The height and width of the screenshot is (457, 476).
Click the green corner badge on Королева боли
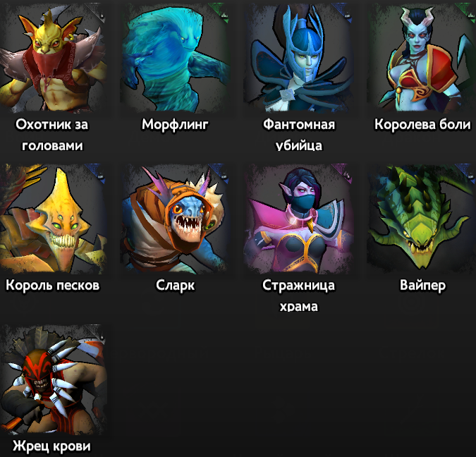468,12
